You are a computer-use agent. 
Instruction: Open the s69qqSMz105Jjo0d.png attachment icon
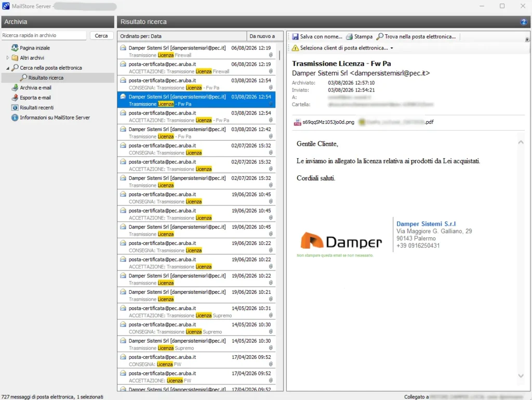[297, 122]
